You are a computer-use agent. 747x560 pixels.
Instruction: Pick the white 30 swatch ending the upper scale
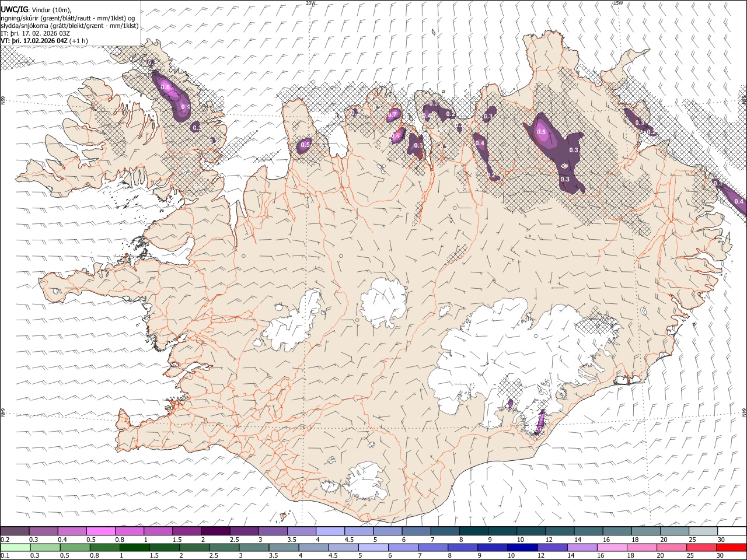pyautogui.click(x=732, y=531)
